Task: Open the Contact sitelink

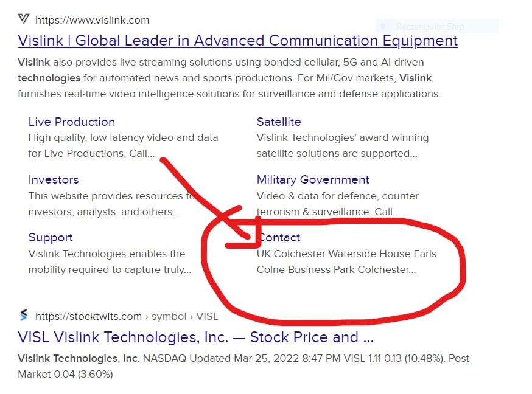Action: tap(279, 238)
